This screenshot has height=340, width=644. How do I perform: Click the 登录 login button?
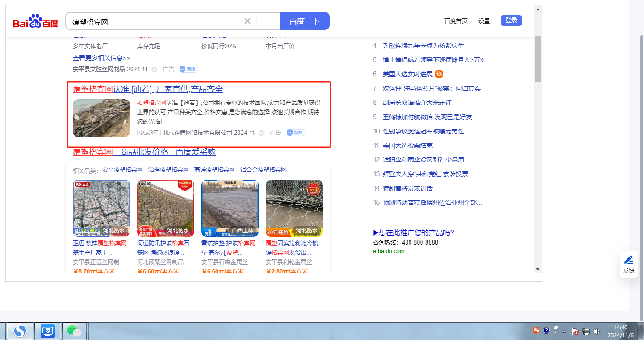point(511,21)
